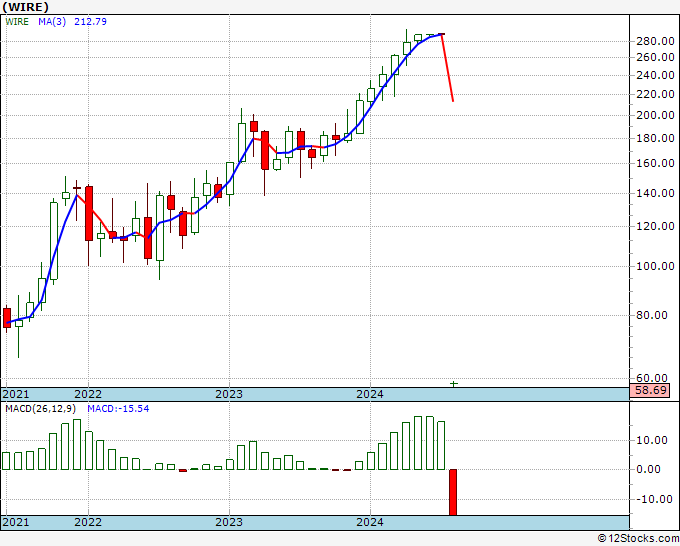Click the 10.00 MACD axis label
Screen dimensions: 680x546
click(x=652, y=441)
